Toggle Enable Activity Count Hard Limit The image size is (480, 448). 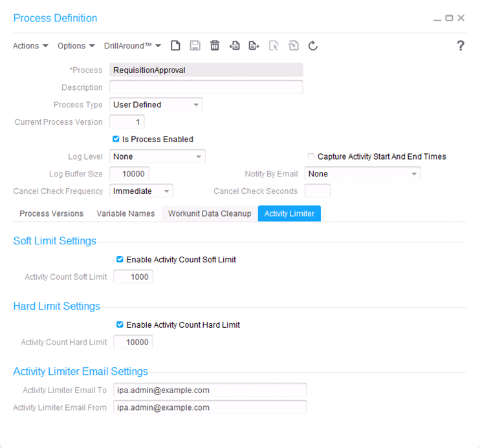[x=120, y=325]
